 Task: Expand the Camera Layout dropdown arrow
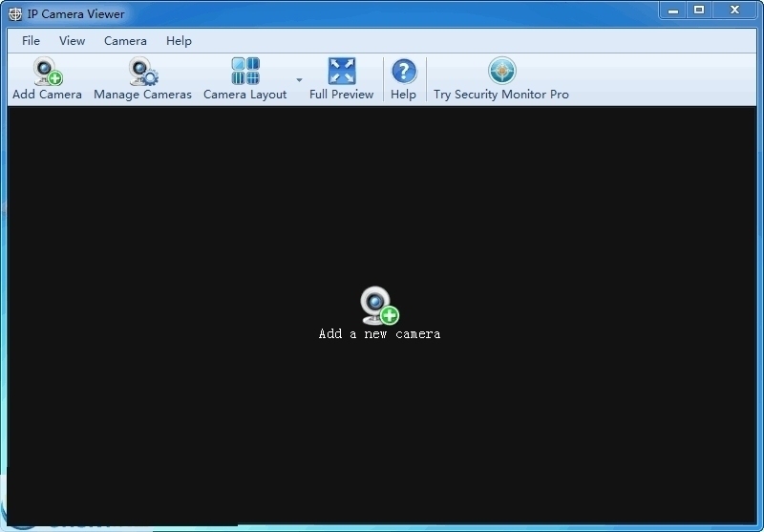click(299, 80)
